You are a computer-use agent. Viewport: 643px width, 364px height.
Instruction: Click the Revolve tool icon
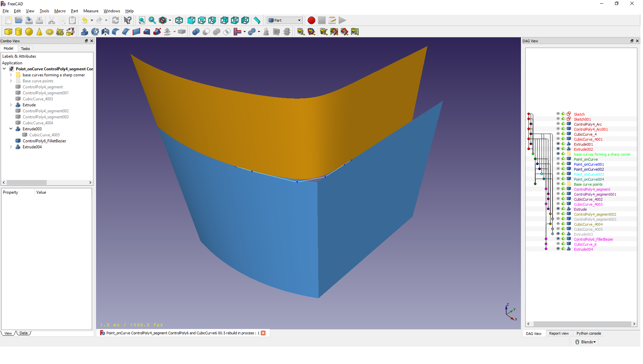click(95, 32)
